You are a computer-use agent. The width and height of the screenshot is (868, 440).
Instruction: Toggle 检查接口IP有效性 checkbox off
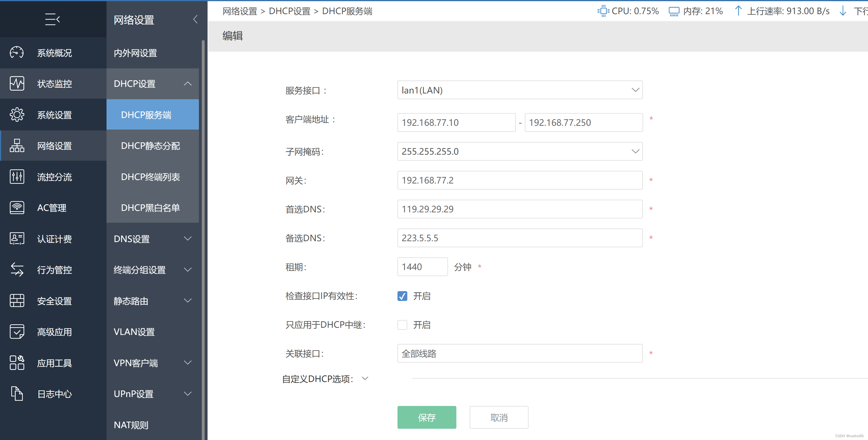click(402, 296)
